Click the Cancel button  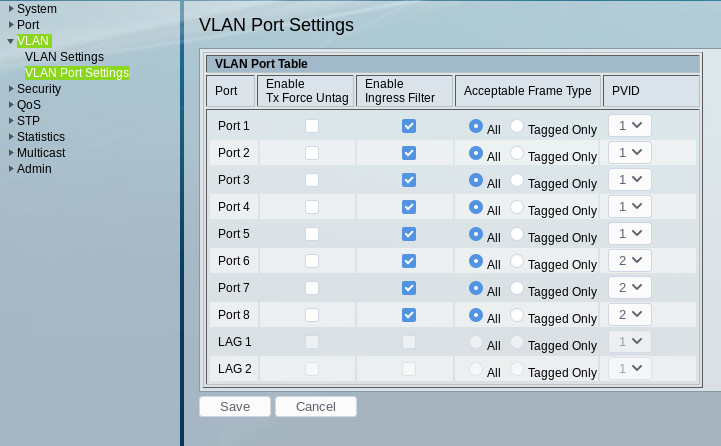point(315,407)
